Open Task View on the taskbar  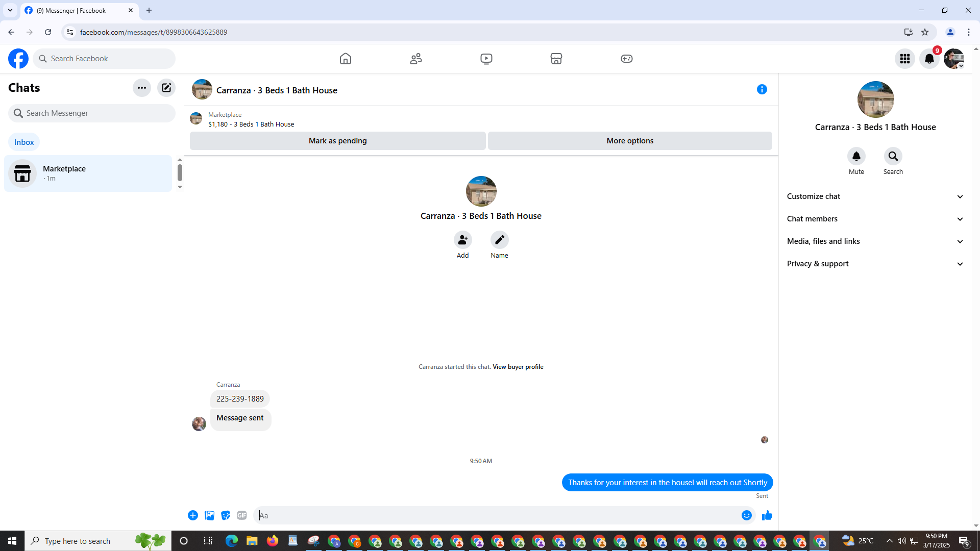[208, 541]
